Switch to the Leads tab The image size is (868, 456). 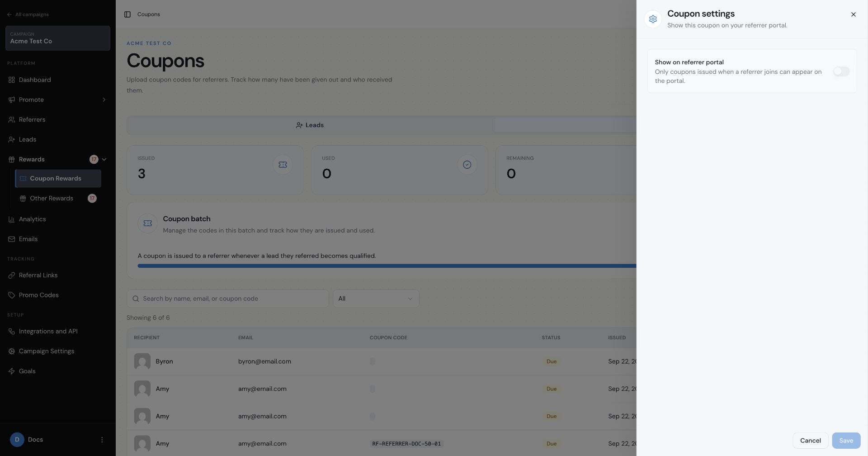(x=310, y=125)
